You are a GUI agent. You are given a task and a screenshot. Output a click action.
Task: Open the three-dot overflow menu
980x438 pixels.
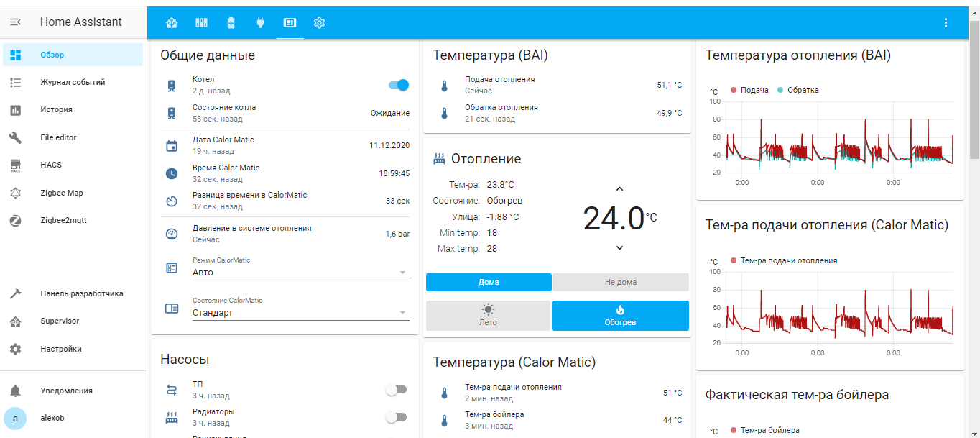click(x=946, y=22)
